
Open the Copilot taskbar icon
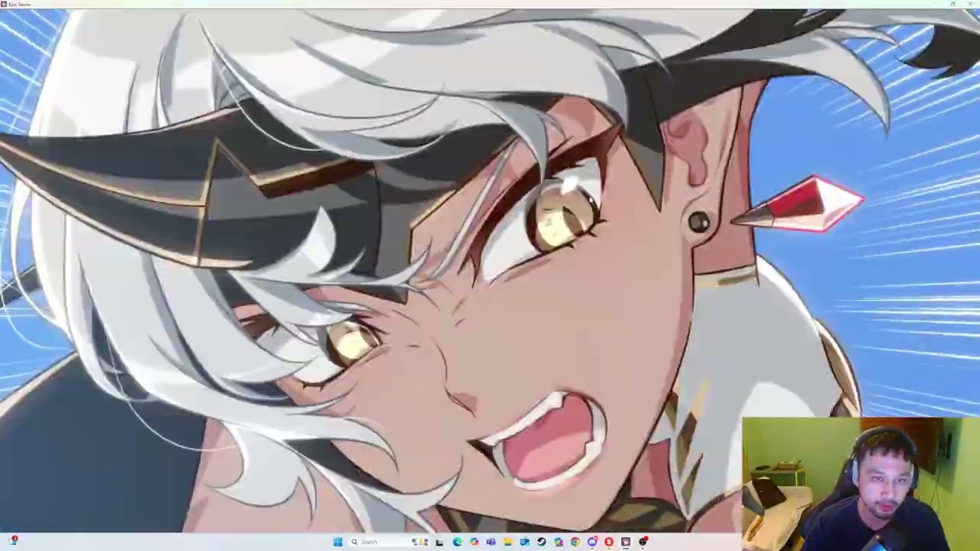pyautogui.click(x=474, y=542)
